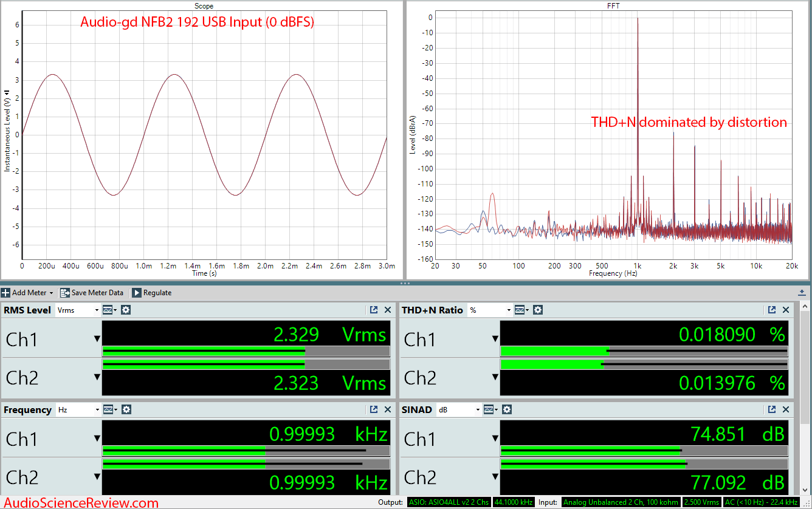Open THD+N Ratio meter display mode icon
The width and height of the screenshot is (812, 509).
(x=521, y=310)
